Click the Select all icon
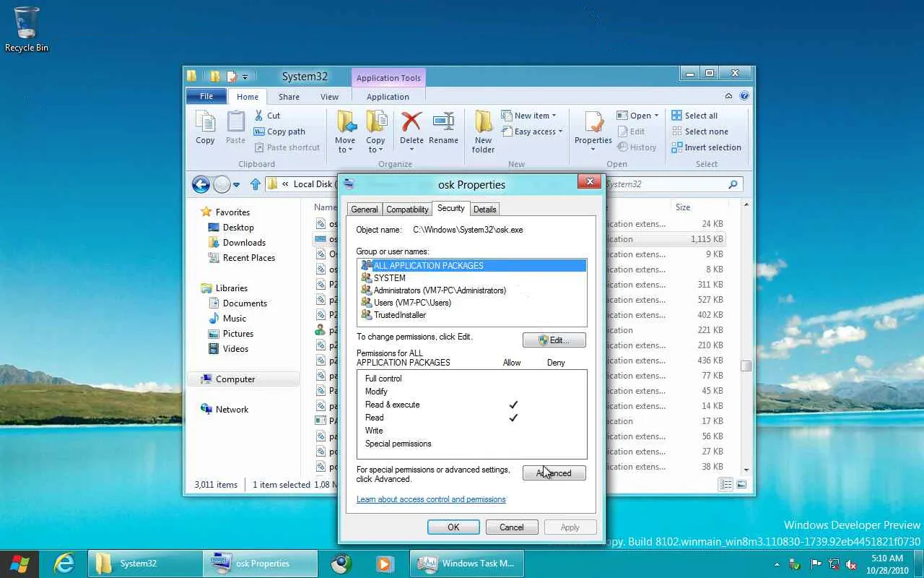Viewport: 924px width, 578px height. click(677, 116)
